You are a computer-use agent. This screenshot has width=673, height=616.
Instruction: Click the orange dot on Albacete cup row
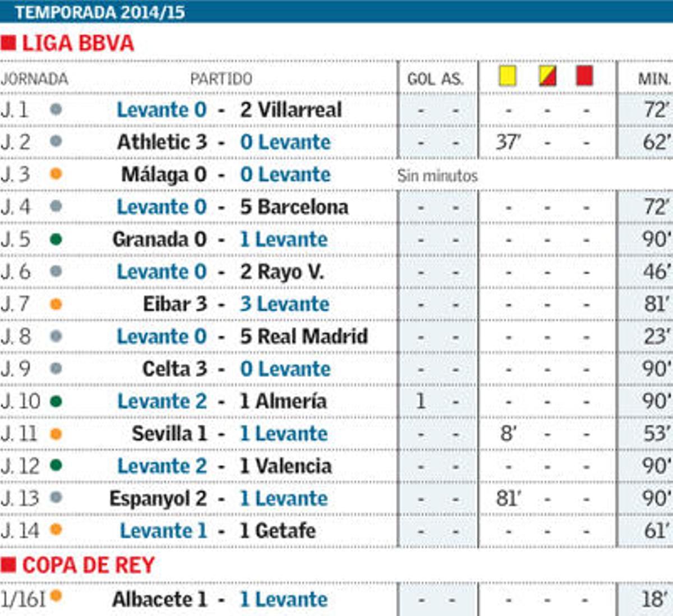56,596
